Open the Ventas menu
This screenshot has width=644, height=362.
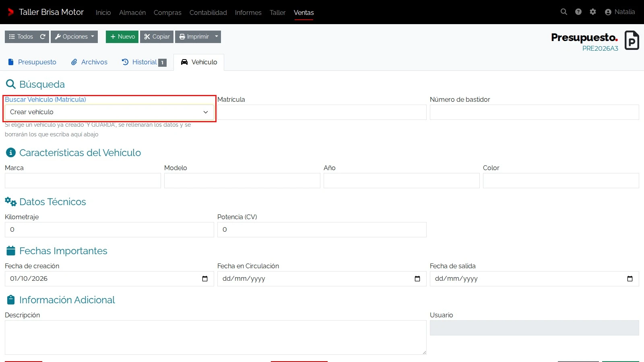pyautogui.click(x=304, y=12)
